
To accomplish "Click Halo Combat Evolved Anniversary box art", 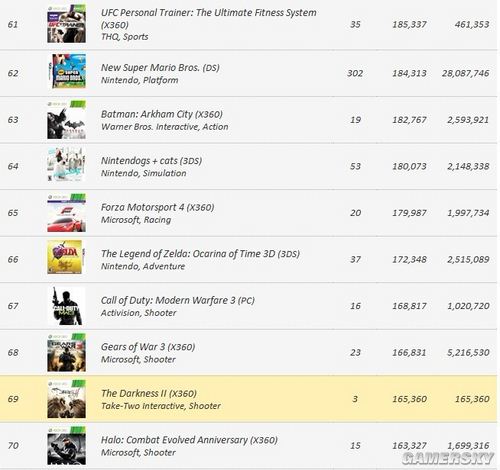I will pos(66,446).
